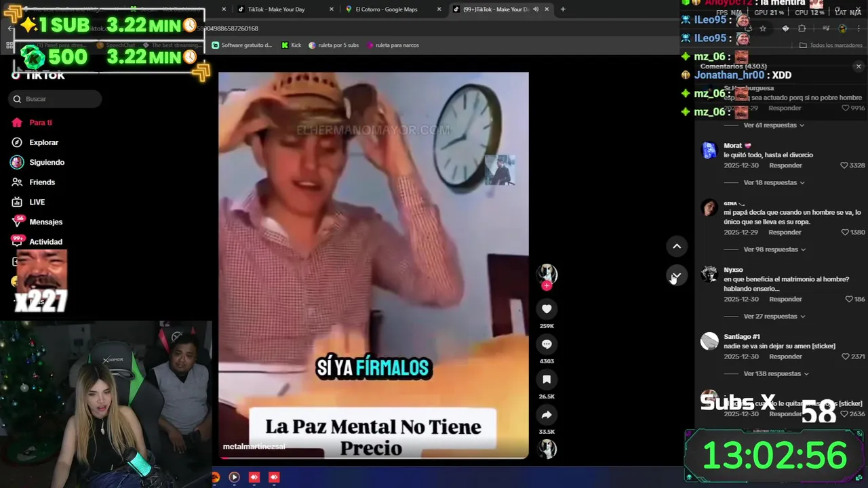Screen dimensions: 868x488
Task: Open a new browser tab with plus
Action: click(x=563, y=9)
